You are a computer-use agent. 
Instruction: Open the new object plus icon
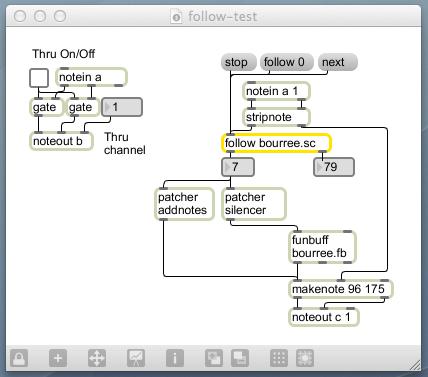click(x=58, y=358)
